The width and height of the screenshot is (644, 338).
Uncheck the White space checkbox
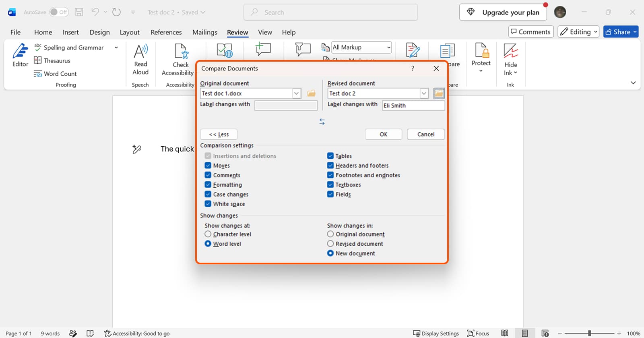pos(208,204)
